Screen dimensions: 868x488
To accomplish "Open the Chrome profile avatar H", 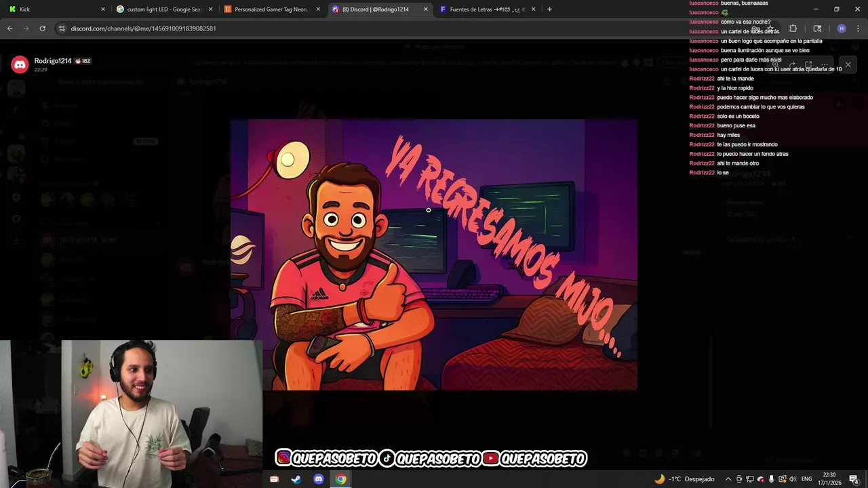I will click(842, 28).
